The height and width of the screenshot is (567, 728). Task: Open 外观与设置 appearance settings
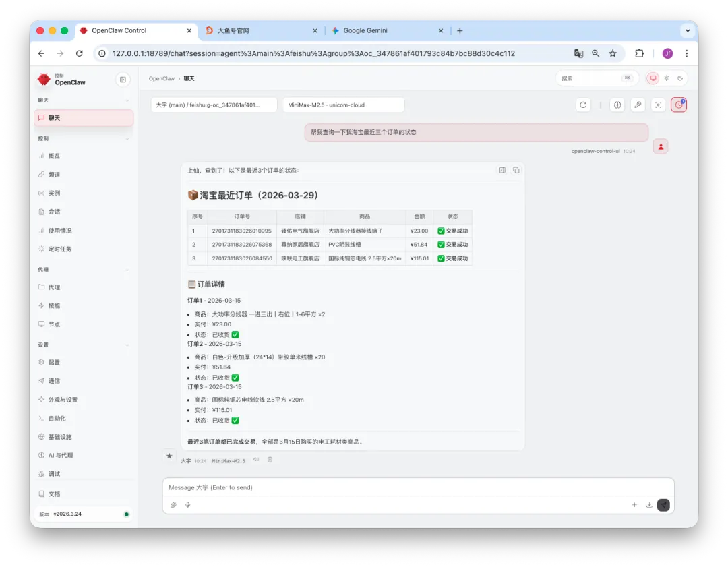[62, 400]
